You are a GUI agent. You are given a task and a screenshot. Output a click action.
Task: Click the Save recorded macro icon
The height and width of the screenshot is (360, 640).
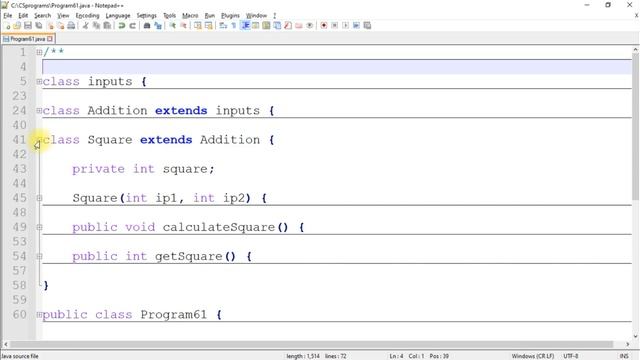coord(367,25)
